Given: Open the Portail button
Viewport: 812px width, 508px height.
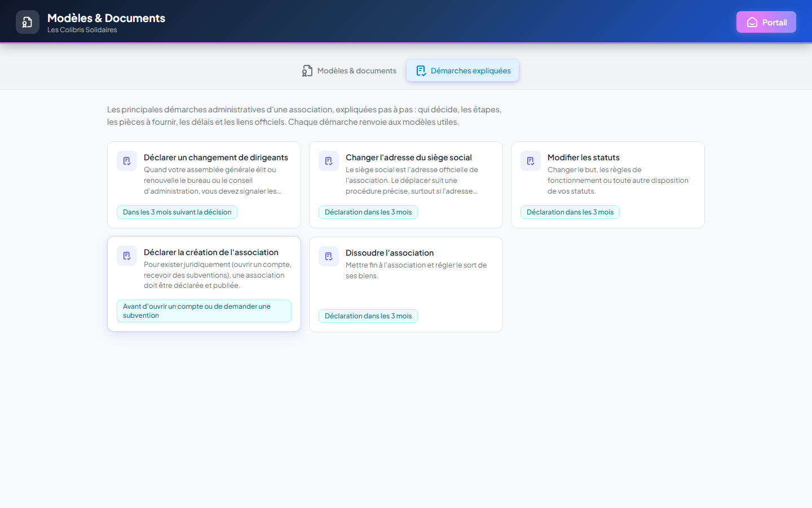Looking at the screenshot, I should click(x=766, y=22).
